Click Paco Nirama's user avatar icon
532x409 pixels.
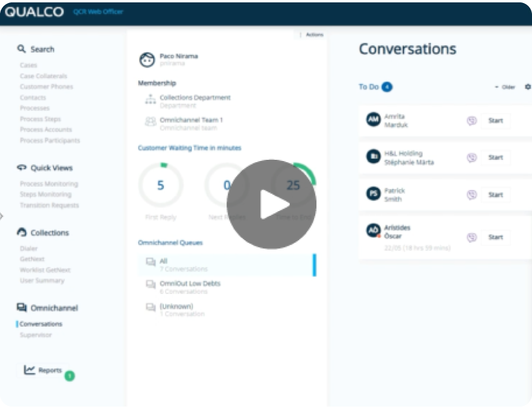point(147,60)
